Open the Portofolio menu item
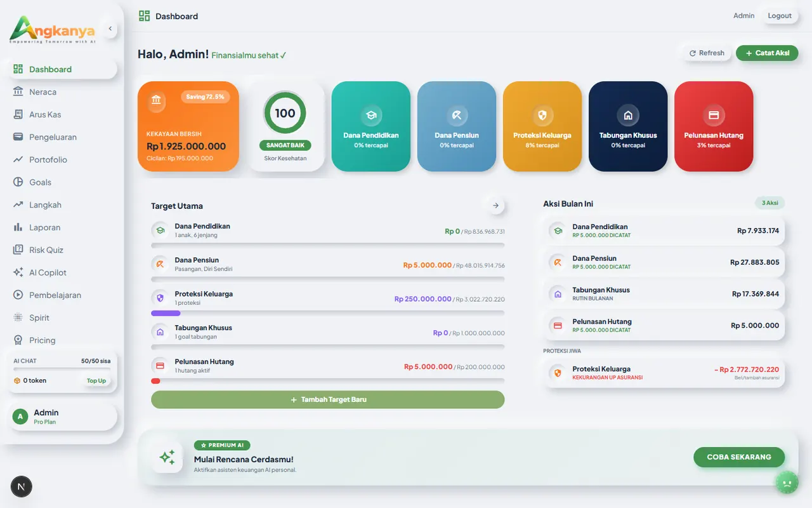This screenshot has width=812, height=508. click(x=48, y=160)
